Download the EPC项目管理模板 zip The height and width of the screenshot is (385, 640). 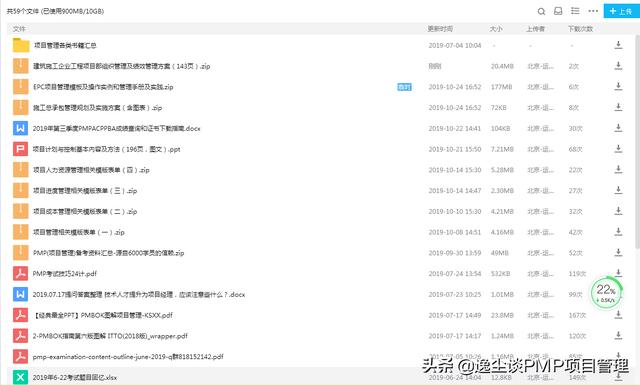click(618, 87)
